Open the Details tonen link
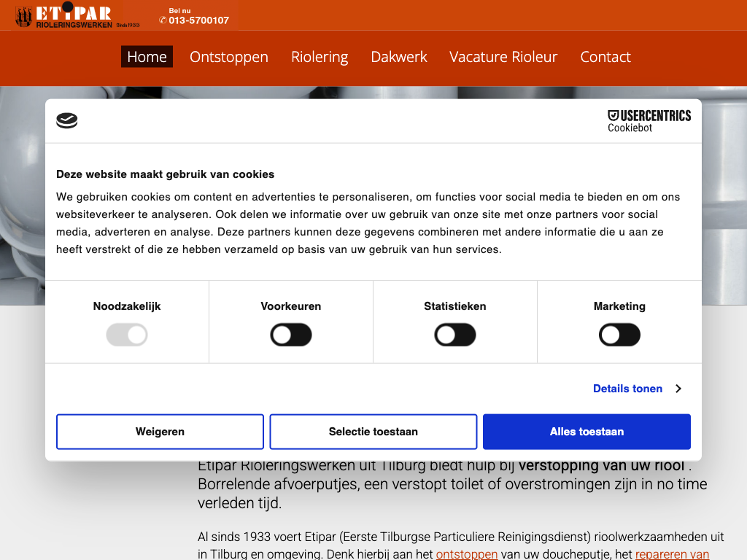This screenshot has width=747, height=560. pyautogui.click(x=627, y=389)
